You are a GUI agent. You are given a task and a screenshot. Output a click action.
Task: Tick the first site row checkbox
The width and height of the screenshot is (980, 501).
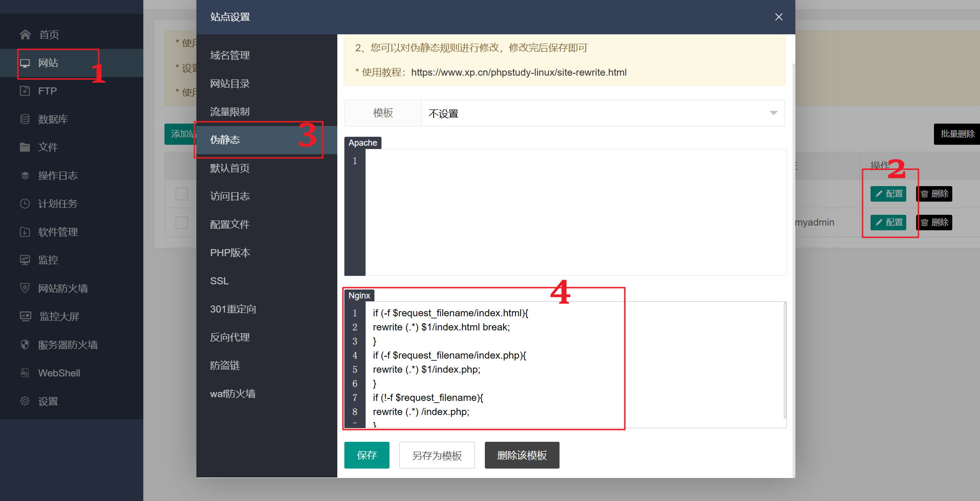pos(182,194)
